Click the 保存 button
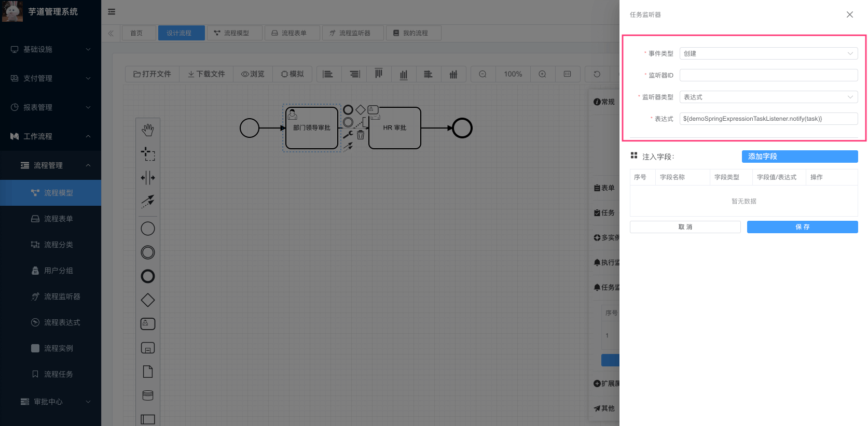The width and height of the screenshot is (868, 426). (x=802, y=227)
